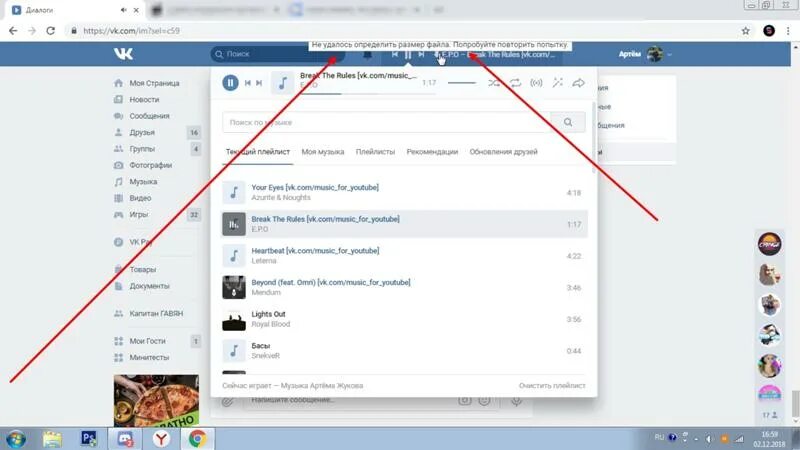The height and width of the screenshot is (450, 800).
Task: Click the Lights Out album cover thumbnail
Action: coord(234,319)
